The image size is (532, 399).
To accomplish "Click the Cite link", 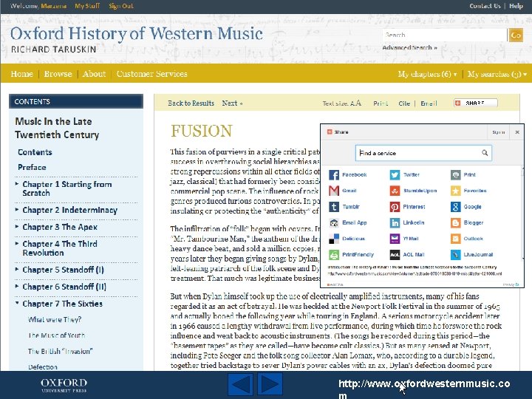I will tap(404, 103).
